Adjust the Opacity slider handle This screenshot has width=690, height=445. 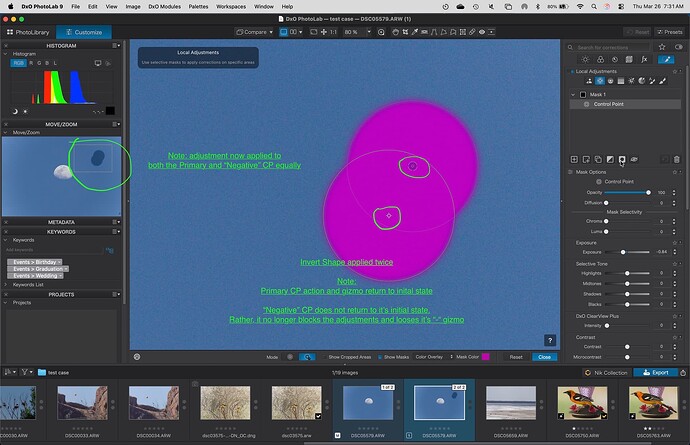[648, 192]
